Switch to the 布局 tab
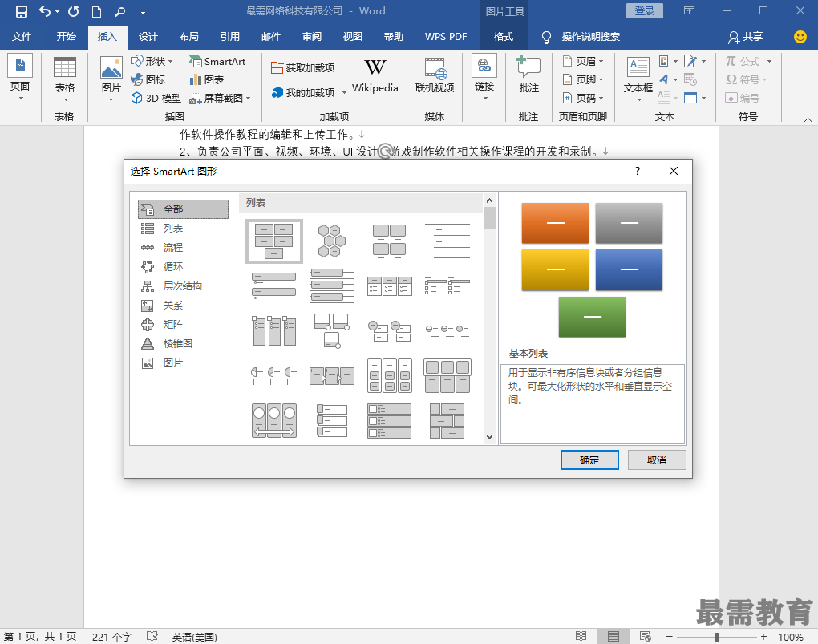The image size is (818, 644). (x=188, y=37)
